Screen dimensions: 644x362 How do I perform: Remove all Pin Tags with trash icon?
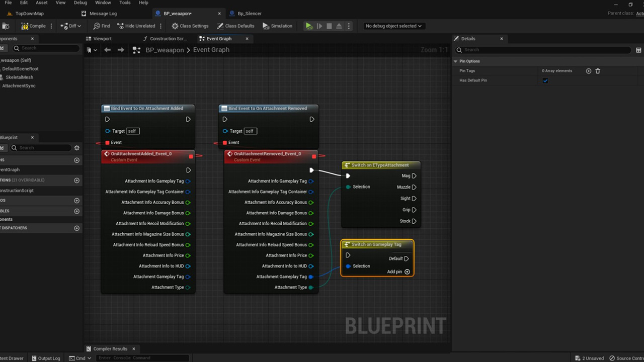click(x=598, y=71)
